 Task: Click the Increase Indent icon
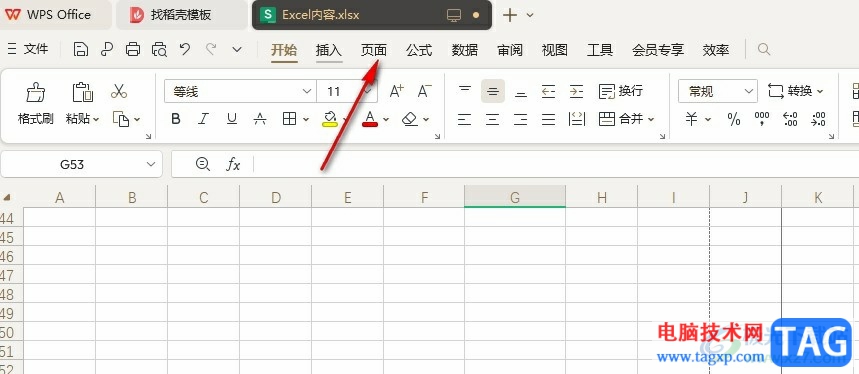[576, 91]
